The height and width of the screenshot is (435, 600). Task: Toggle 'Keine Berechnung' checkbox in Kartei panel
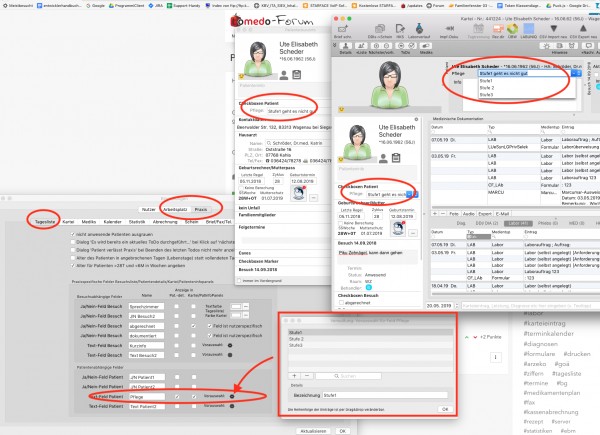tap(341, 223)
